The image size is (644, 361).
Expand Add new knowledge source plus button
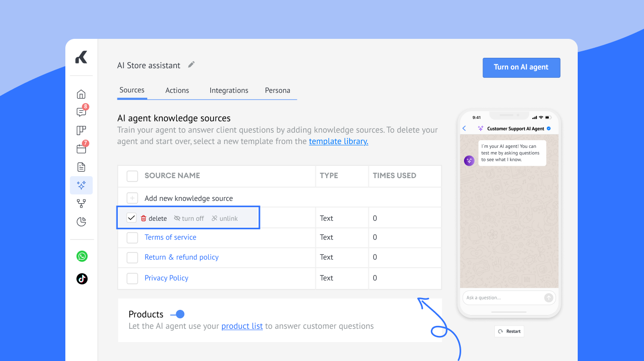[x=132, y=198]
